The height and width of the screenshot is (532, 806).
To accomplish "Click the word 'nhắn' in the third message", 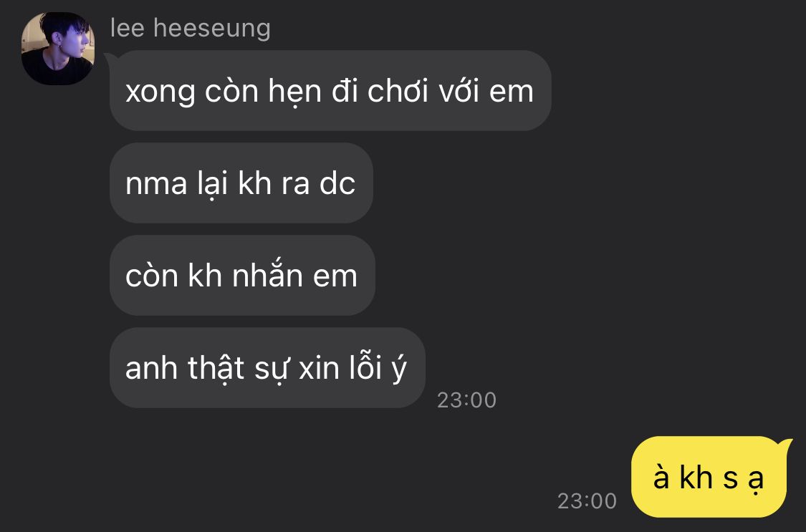I will coord(267,274).
